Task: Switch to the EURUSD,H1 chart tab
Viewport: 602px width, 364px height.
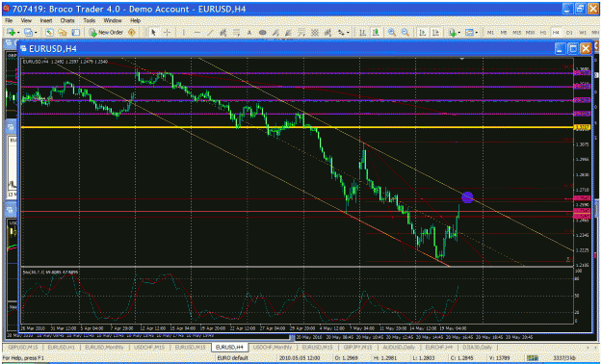Action: (x=62, y=347)
